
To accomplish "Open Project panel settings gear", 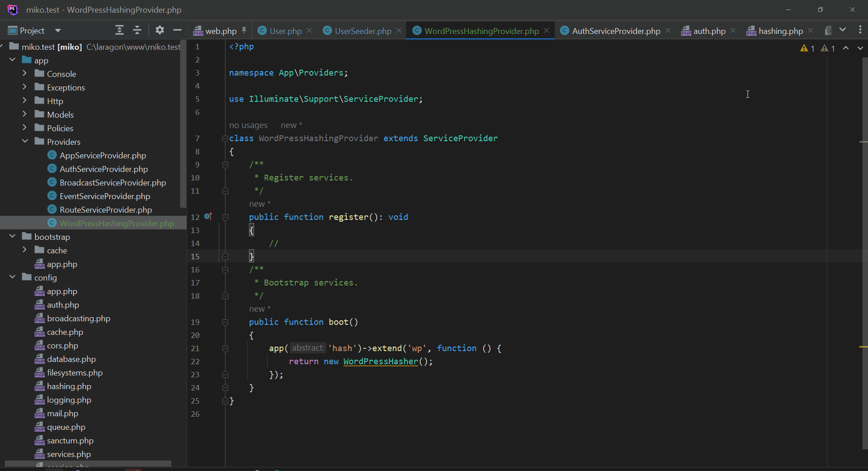I will (x=159, y=30).
